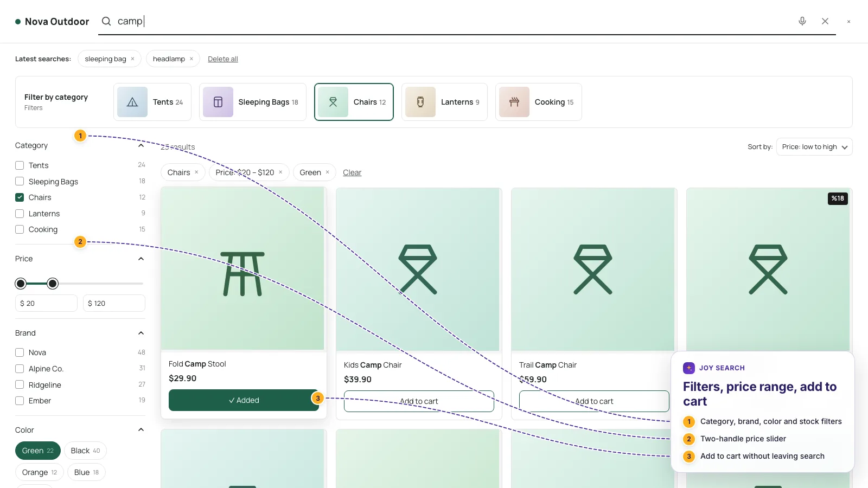
Task: Click the microphone voice search icon
Action: [x=802, y=21]
